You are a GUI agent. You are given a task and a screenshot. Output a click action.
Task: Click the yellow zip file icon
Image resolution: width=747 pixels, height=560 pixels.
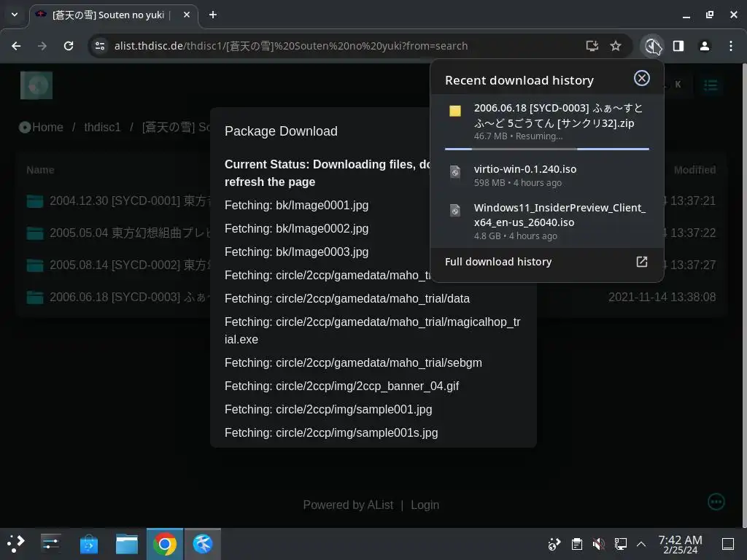(x=455, y=111)
